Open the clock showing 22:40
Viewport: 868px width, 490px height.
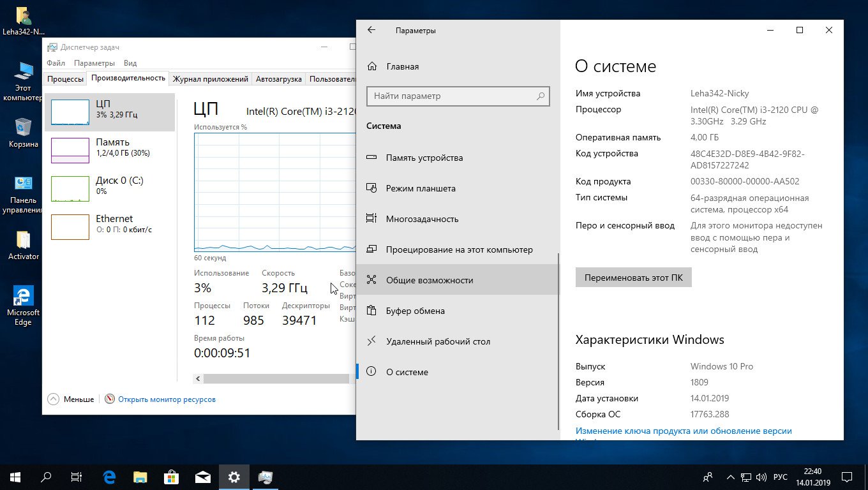812,477
